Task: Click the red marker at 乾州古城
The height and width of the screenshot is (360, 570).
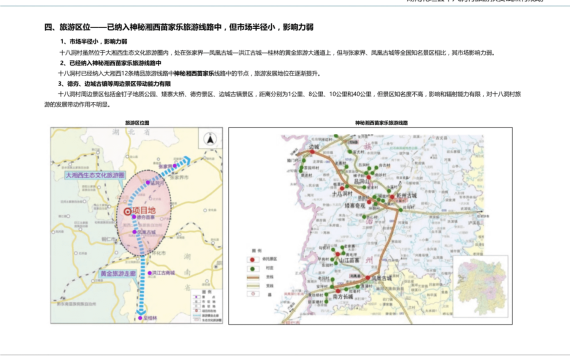Action: pyautogui.click(x=392, y=197)
